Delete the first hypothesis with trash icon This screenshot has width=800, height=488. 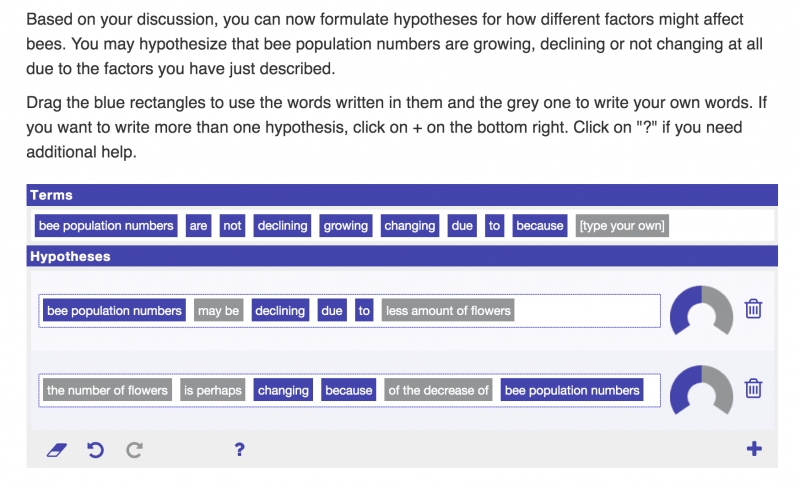(754, 309)
